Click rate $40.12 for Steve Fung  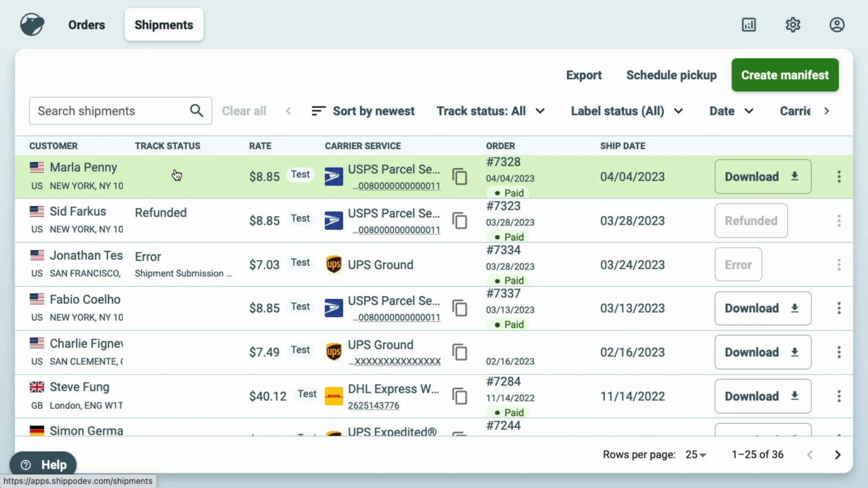pos(268,396)
